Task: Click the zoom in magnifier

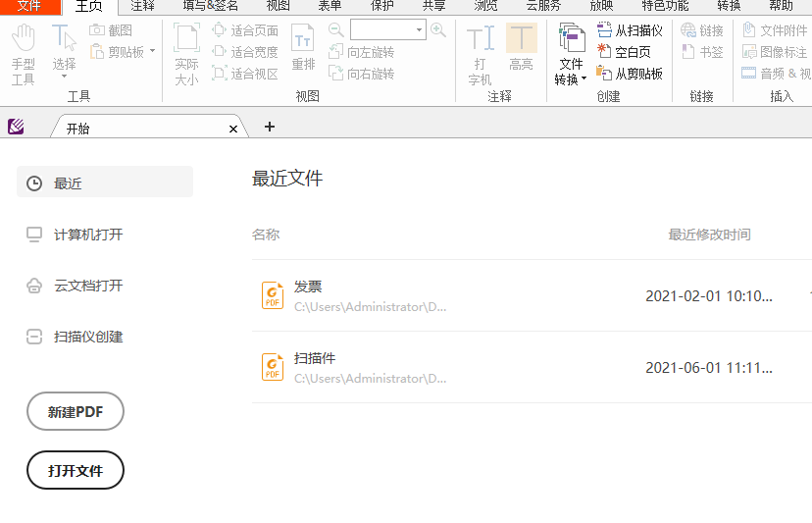Action: click(438, 30)
